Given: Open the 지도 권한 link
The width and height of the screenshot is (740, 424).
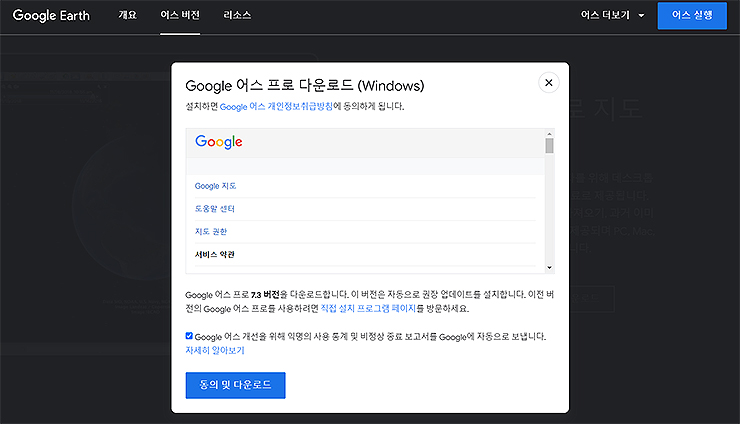Looking at the screenshot, I should click(x=211, y=231).
